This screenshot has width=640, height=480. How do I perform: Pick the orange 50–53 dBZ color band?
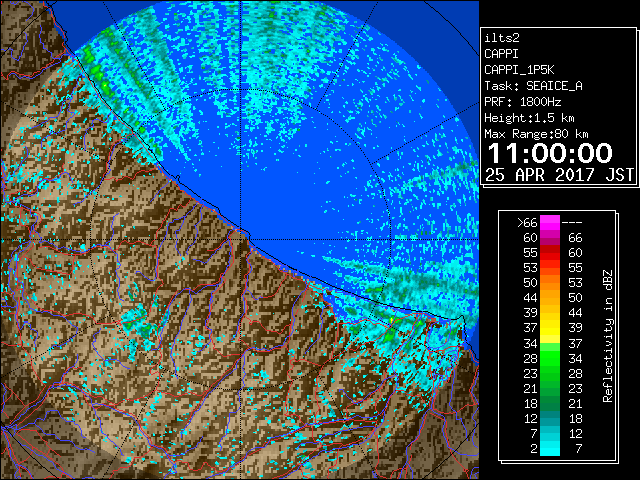550,283
